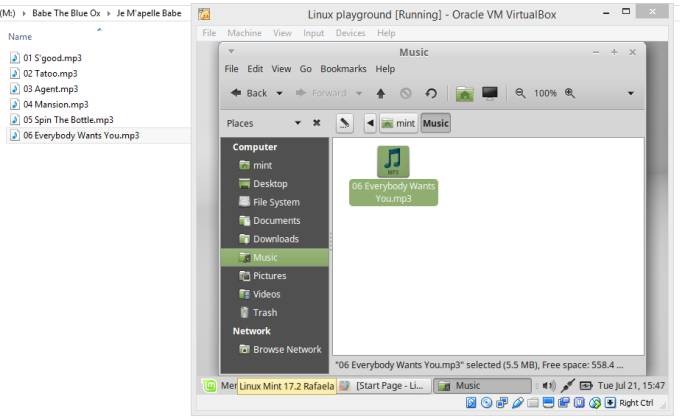Select mint home in Places sidebar

coord(275,165)
